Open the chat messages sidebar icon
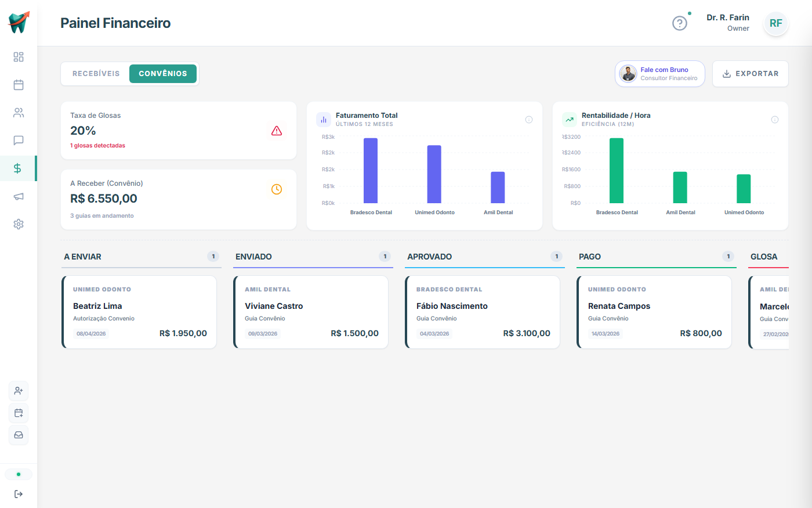 click(19, 140)
